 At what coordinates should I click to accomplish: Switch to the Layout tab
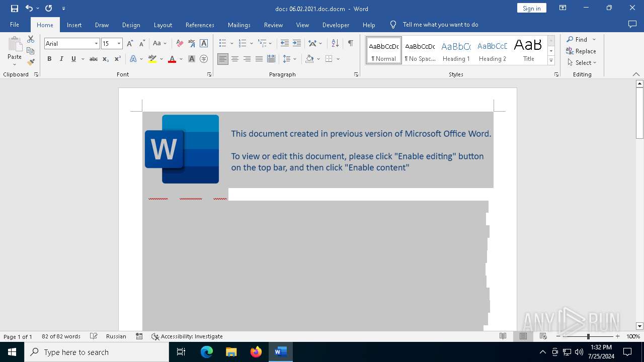163,25
